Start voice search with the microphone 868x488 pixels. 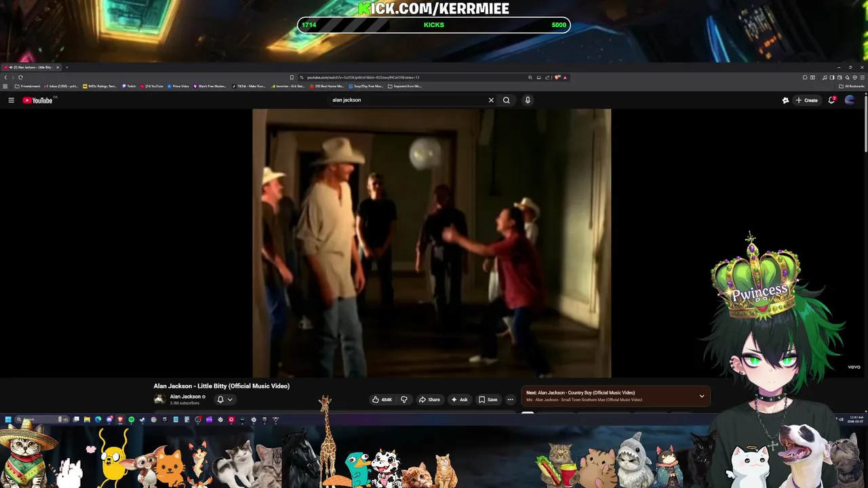tap(528, 100)
